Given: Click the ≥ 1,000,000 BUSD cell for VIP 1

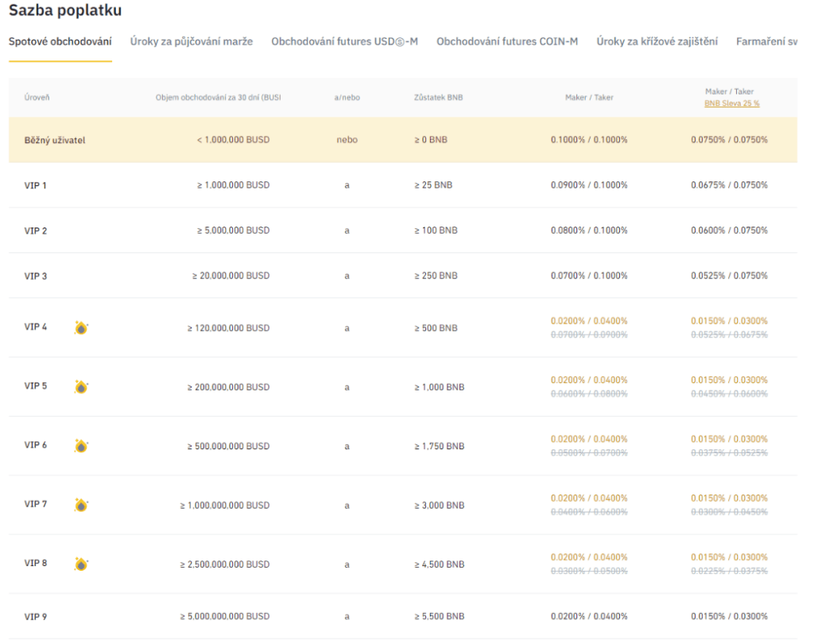Looking at the screenshot, I should coord(233,185).
